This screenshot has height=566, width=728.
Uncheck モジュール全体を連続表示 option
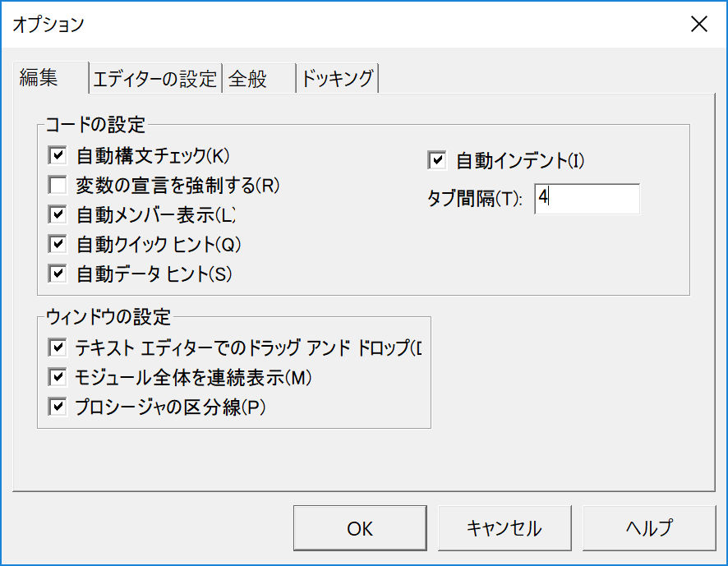point(58,377)
